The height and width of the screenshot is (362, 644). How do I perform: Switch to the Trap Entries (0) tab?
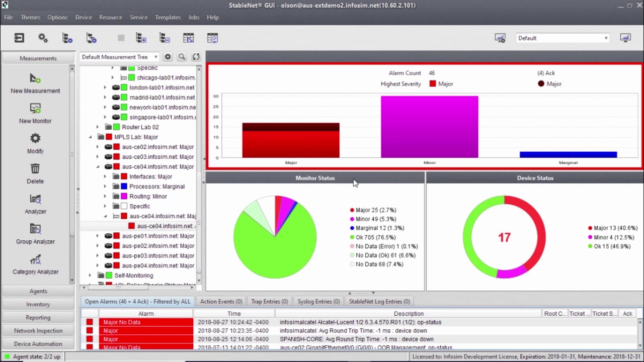click(x=270, y=302)
